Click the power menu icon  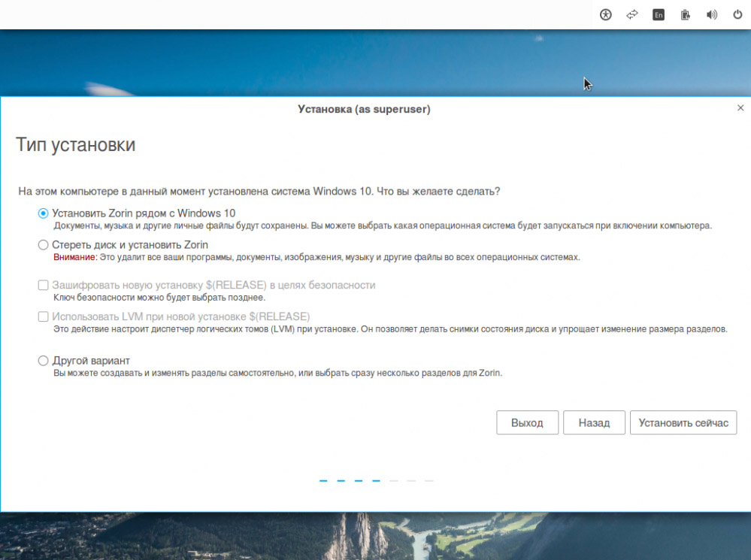point(737,15)
